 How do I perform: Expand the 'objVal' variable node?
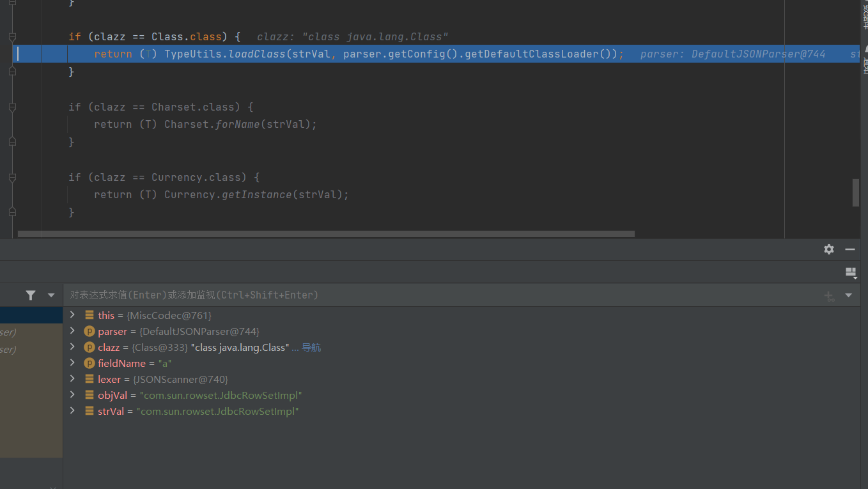pyautogui.click(x=72, y=394)
